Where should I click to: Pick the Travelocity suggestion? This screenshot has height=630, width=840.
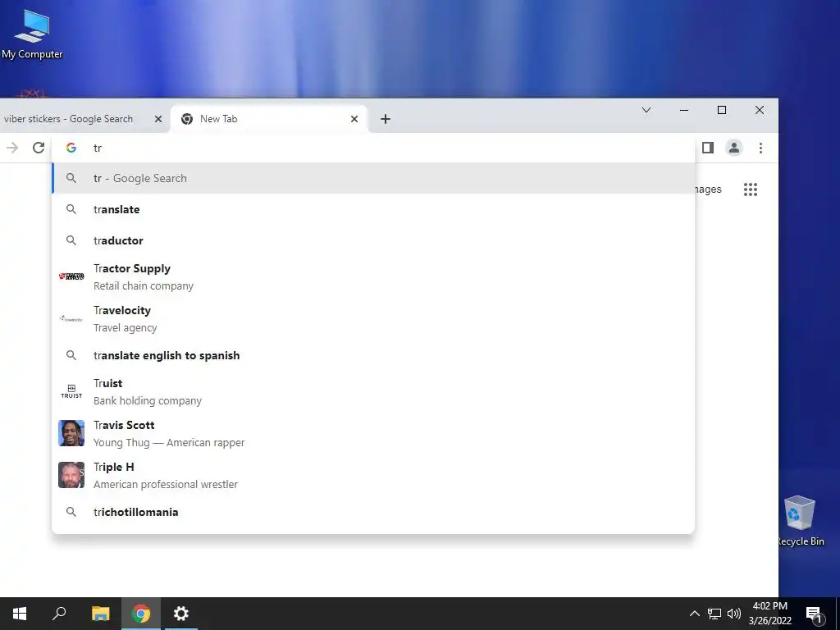pyautogui.click(x=373, y=319)
